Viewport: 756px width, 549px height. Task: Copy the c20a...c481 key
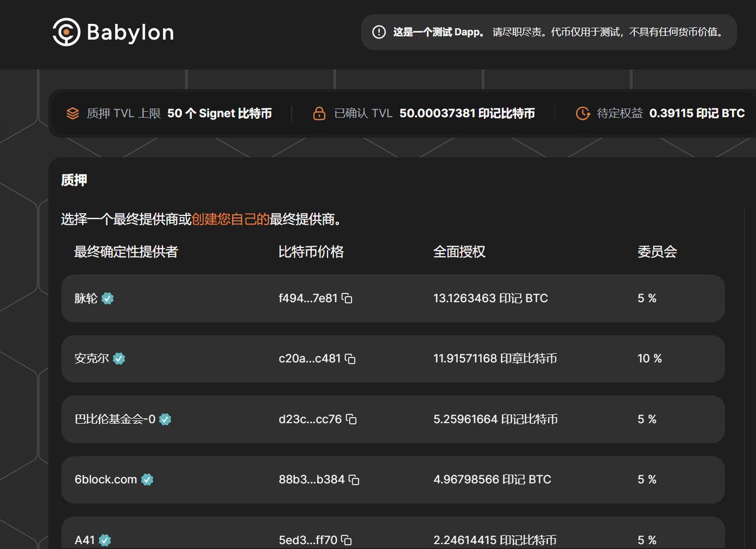350,359
